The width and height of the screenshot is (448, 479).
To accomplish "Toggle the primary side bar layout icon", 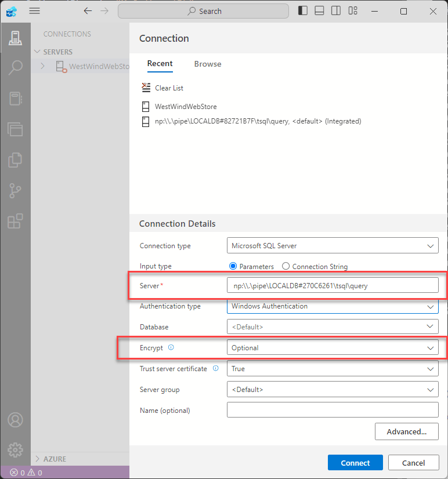I will click(303, 10).
